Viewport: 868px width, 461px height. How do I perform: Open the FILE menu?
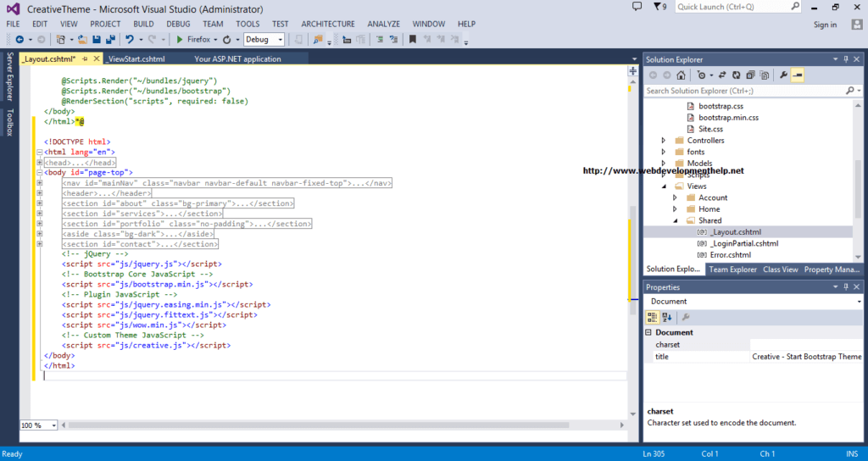[13, 24]
